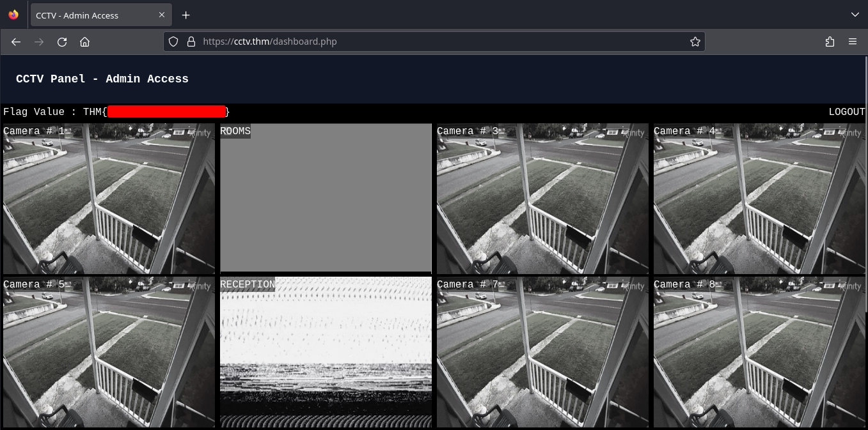Open the extensions puzzle-piece icon

tap(830, 42)
